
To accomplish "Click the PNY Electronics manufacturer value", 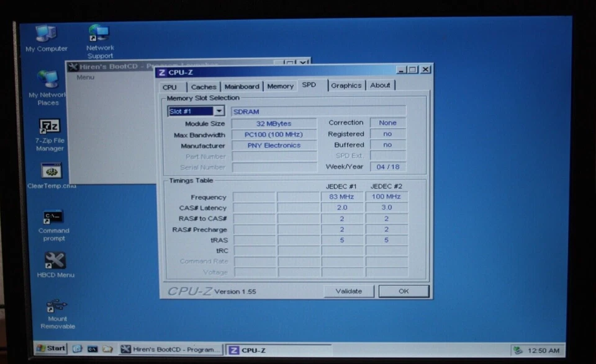I will (x=274, y=145).
